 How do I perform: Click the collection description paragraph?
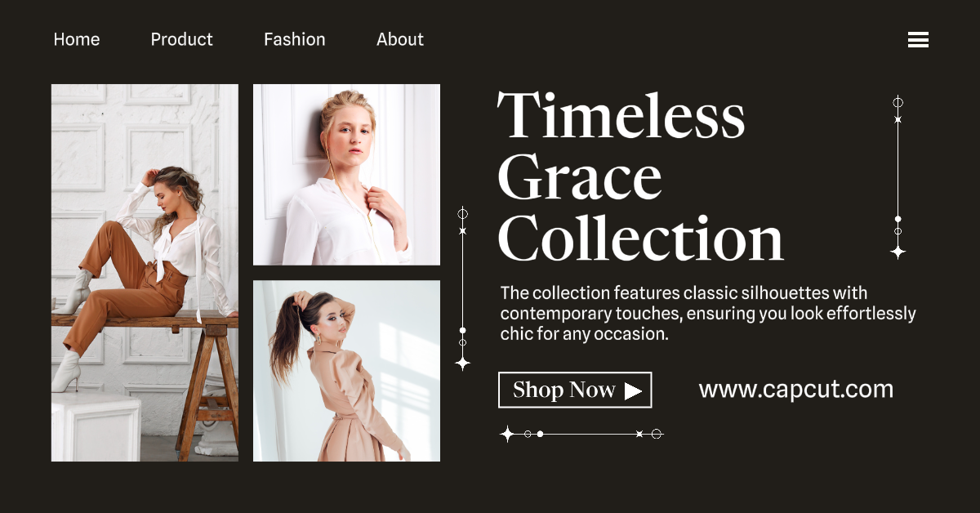coord(708,314)
